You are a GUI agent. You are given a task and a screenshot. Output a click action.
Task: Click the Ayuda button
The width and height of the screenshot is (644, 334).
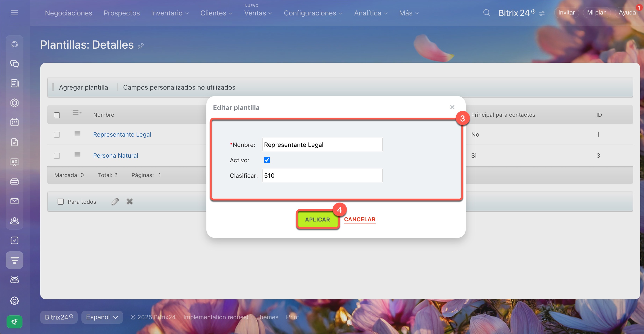[627, 12]
